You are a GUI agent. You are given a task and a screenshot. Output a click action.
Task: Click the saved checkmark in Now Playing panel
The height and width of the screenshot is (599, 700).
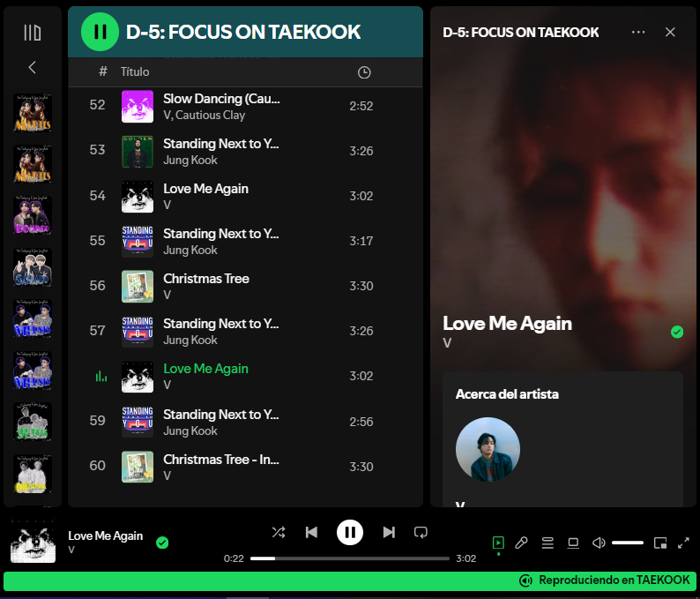pyautogui.click(x=677, y=332)
